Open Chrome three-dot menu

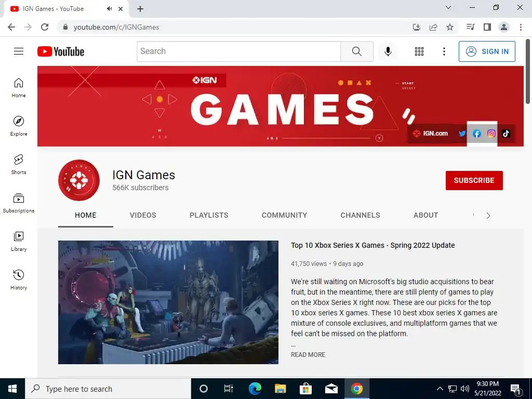pyautogui.click(x=521, y=27)
